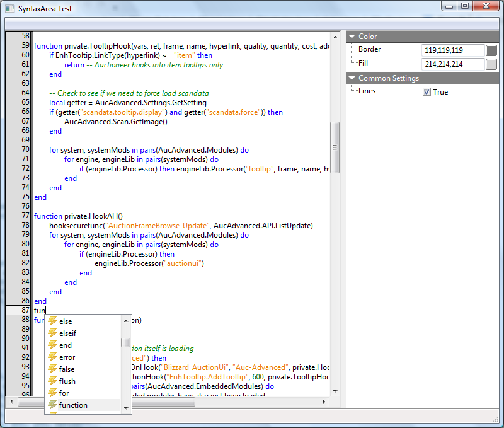This screenshot has width=504, height=428.
Task: Click the autocomplete list scroll up arrow
Action: (126, 321)
